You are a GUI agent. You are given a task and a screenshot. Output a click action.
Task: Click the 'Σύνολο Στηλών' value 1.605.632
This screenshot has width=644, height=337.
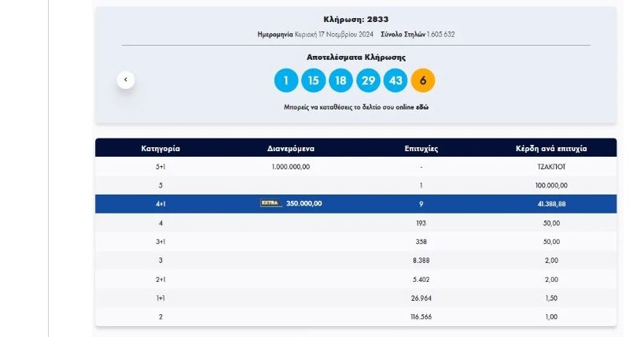(x=440, y=35)
